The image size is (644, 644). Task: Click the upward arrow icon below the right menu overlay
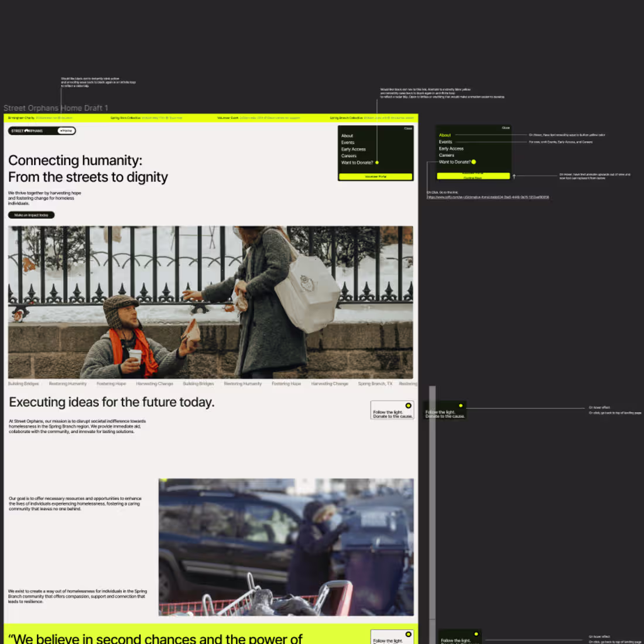tap(514, 176)
